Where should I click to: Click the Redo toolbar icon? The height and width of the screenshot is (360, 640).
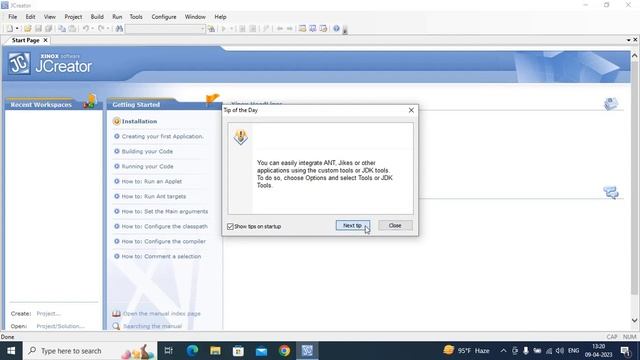pyautogui.click(x=101, y=29)
